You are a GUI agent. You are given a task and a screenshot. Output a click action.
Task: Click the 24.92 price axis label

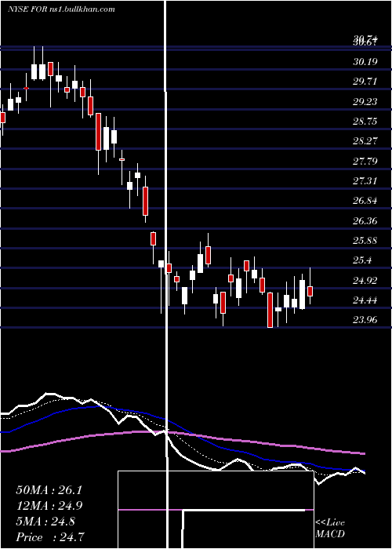click(x=365, y=281)
